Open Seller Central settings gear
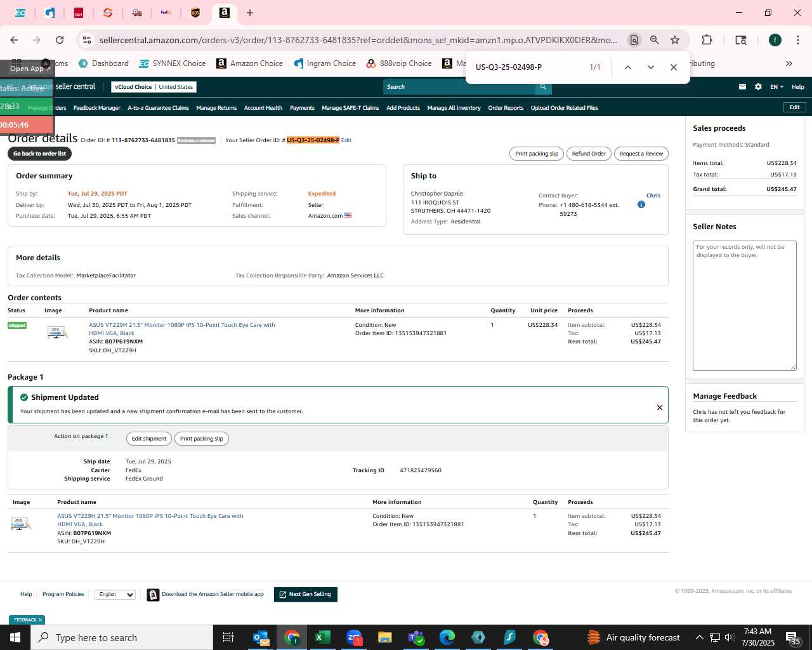The width and height of the screenshot is (812, 650). click(758, 87)
